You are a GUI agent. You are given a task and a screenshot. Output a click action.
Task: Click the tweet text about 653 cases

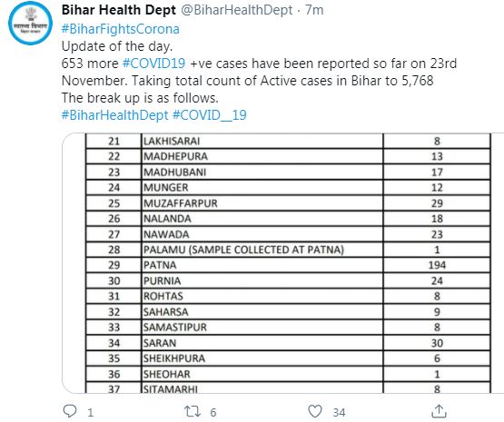pyautogui.click(x=259, y=72)
